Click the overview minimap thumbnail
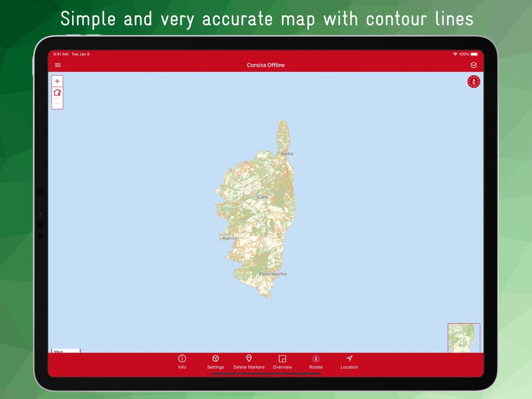 [464, 338]
